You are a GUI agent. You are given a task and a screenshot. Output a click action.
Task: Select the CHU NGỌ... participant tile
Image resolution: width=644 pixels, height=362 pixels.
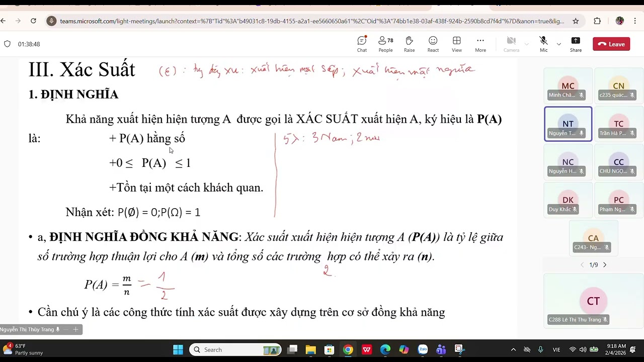618,162
